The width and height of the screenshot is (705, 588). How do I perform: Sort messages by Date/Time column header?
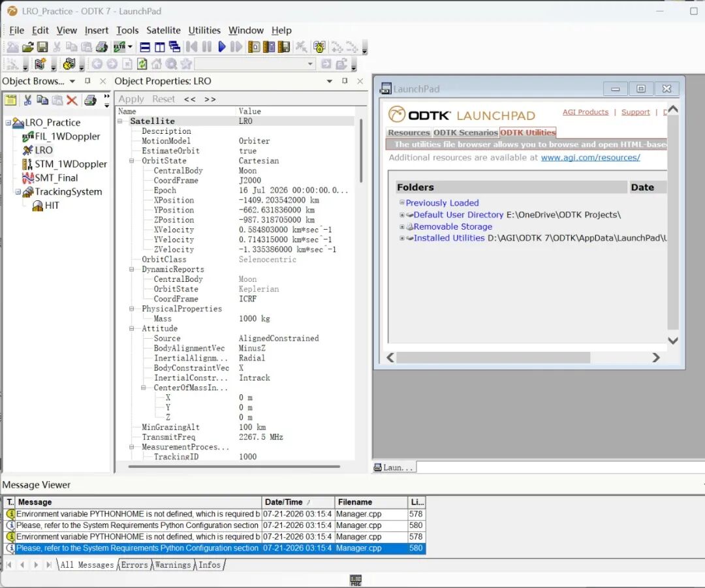pos(298,502)
